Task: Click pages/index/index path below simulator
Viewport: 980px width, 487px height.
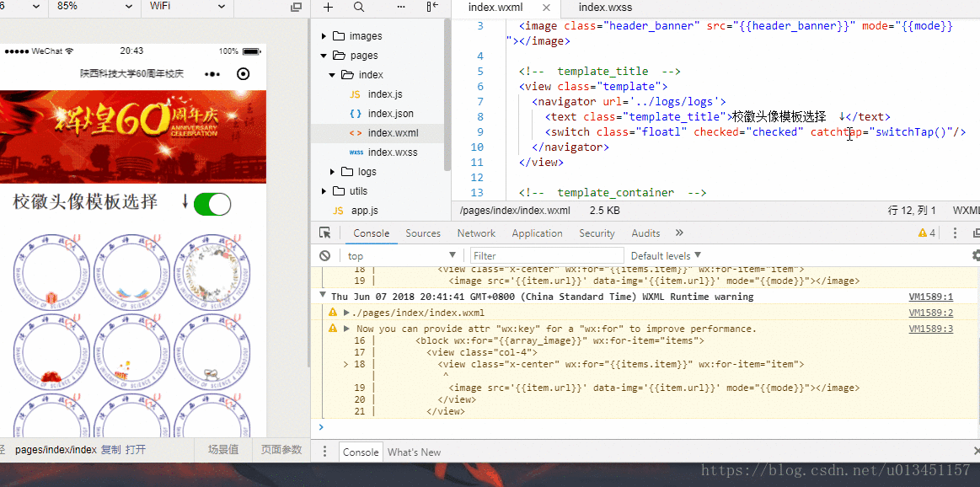Action: (x=56, y=449)
